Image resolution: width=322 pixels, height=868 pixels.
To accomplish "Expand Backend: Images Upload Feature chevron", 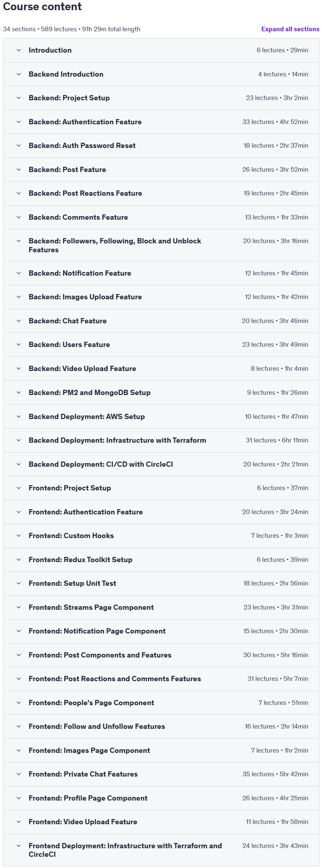I will (x=19, y=297).
